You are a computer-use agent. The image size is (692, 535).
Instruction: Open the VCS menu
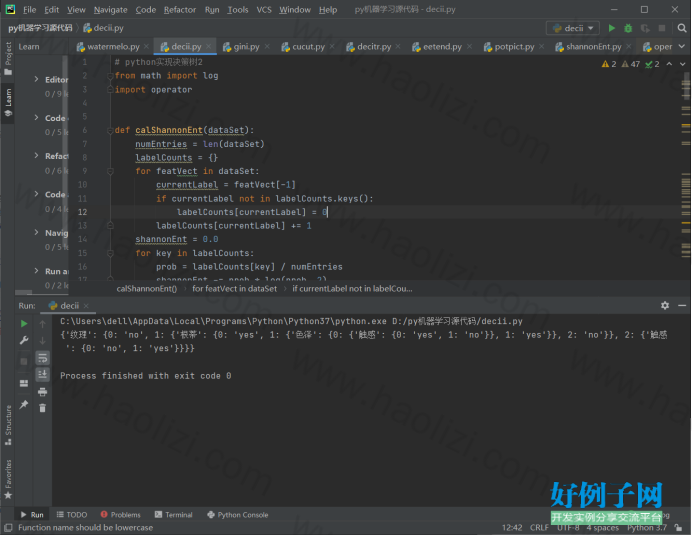(264, 10)
